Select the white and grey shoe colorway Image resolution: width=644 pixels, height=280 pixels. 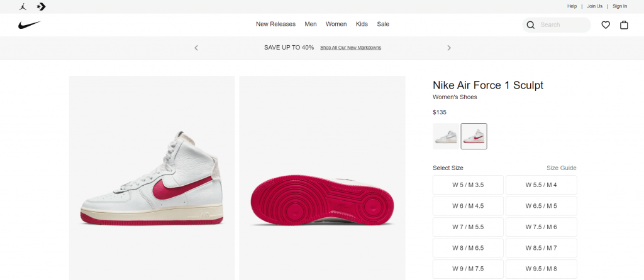click(445, 136)
